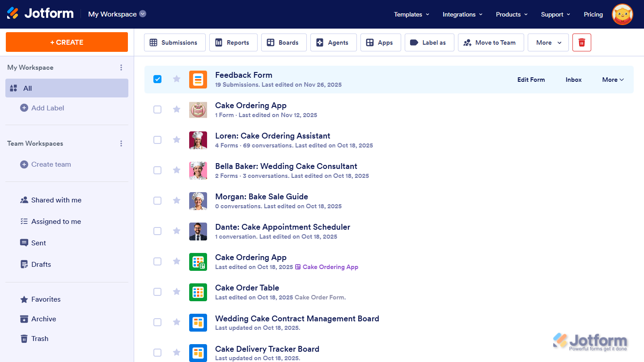Viewport: 644px width, 362px height.
Task: Open the Feedback Form Inbox
Action: (573, 80)
